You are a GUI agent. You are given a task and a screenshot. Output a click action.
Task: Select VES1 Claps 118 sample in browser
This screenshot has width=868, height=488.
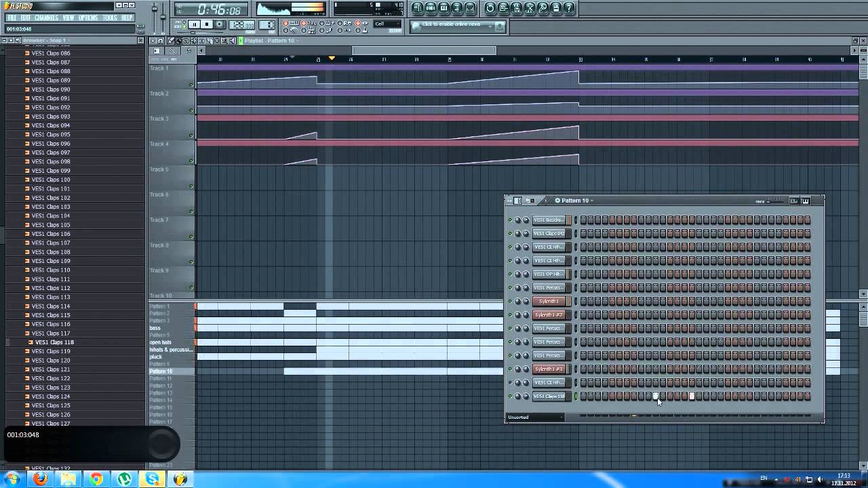coord(54,342)
